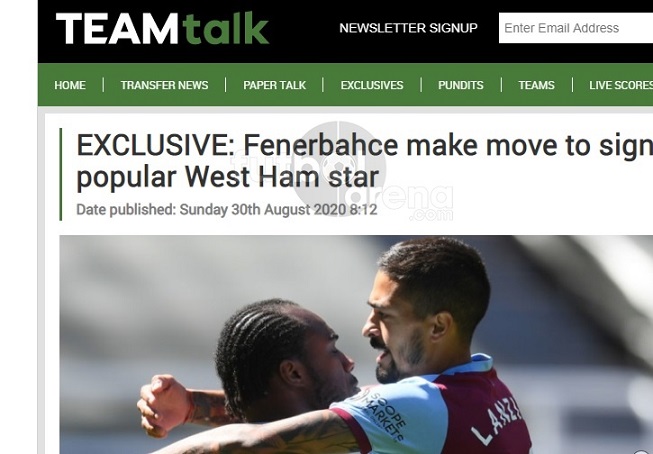The height and width of the screenshot is (454, 653).
Task: Open the HOME menu item
Action: 70,85
